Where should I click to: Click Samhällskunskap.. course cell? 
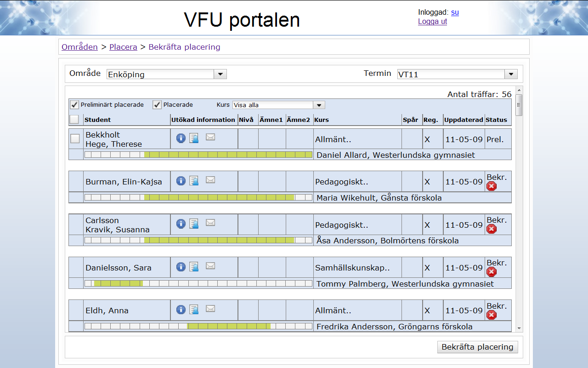pyautogui.click(x=352, y=268)
